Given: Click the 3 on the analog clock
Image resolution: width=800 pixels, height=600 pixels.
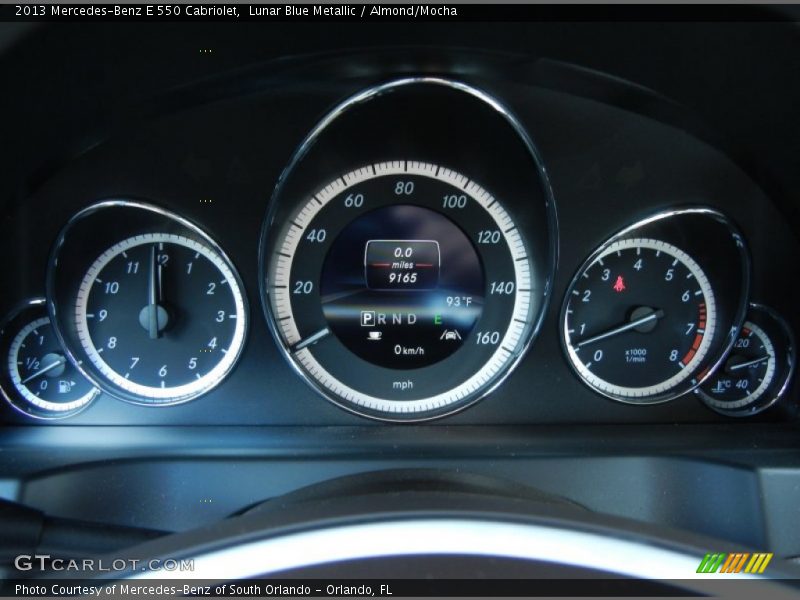Looking at the screenshot, I should (220, 316).
